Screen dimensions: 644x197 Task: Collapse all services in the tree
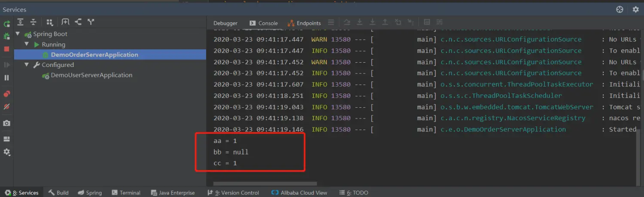33,22
